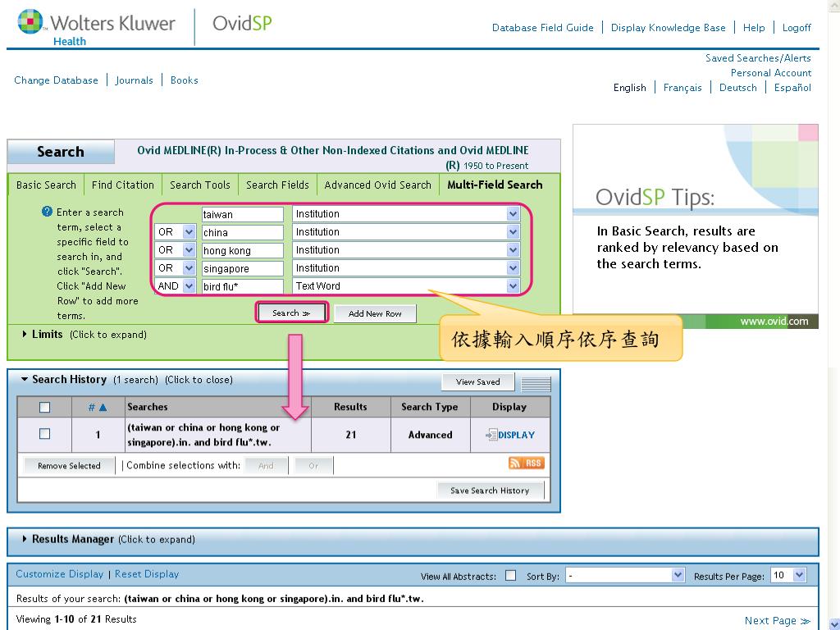Click the bird flu* search term field
Image resolution: width=840 pixels, height=630 pixels.
(242, 286)
